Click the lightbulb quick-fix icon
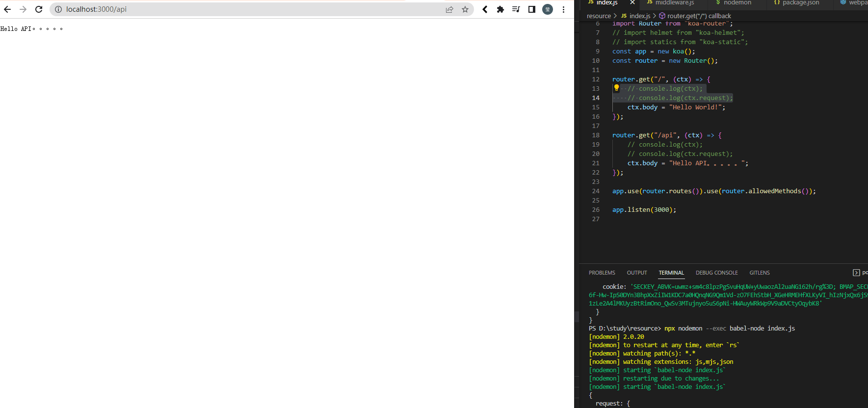 616,88
